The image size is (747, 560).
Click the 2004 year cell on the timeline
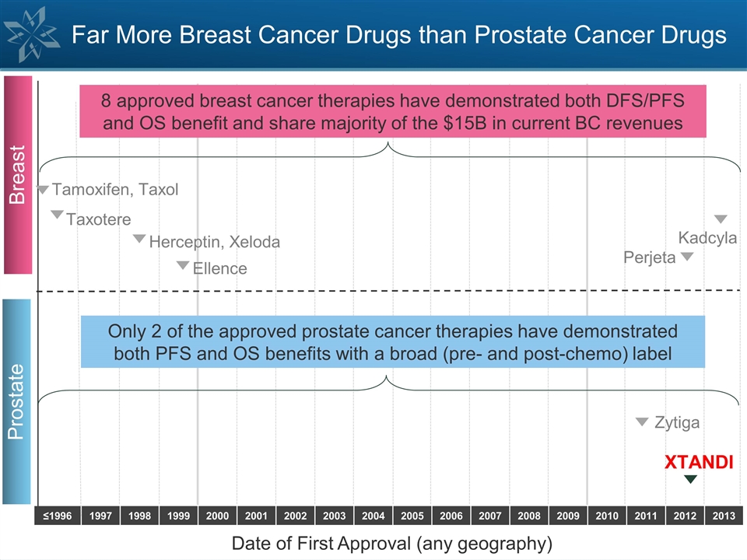pyautogui.click(x=373, y=516)
